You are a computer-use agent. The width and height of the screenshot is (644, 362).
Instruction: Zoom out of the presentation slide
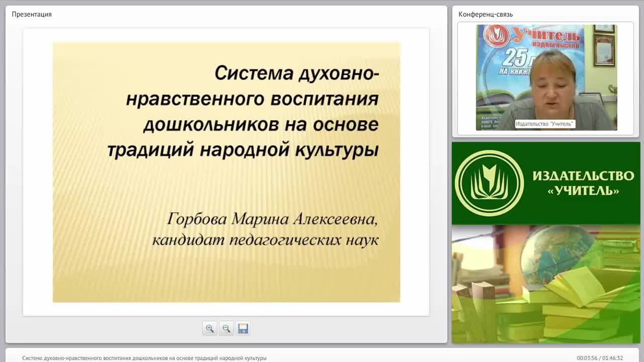(x=226, y=328)
